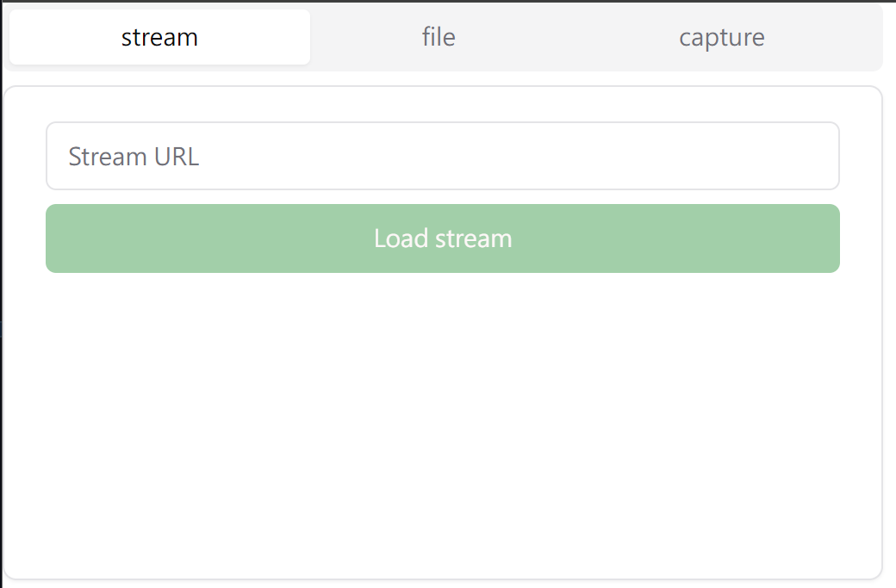Choose the stream tab at top
The width and height of the screenshot is (896, 588).
[x=159, y=38]
